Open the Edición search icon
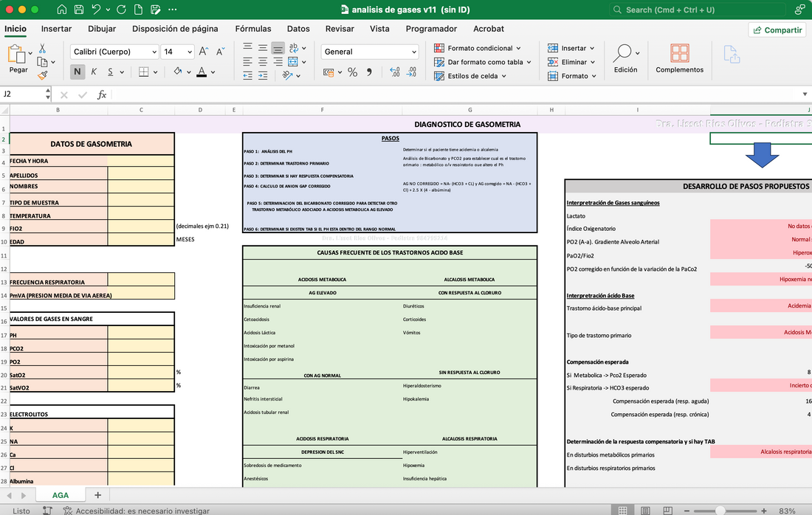The image size is (812, 515). [625, 59]
